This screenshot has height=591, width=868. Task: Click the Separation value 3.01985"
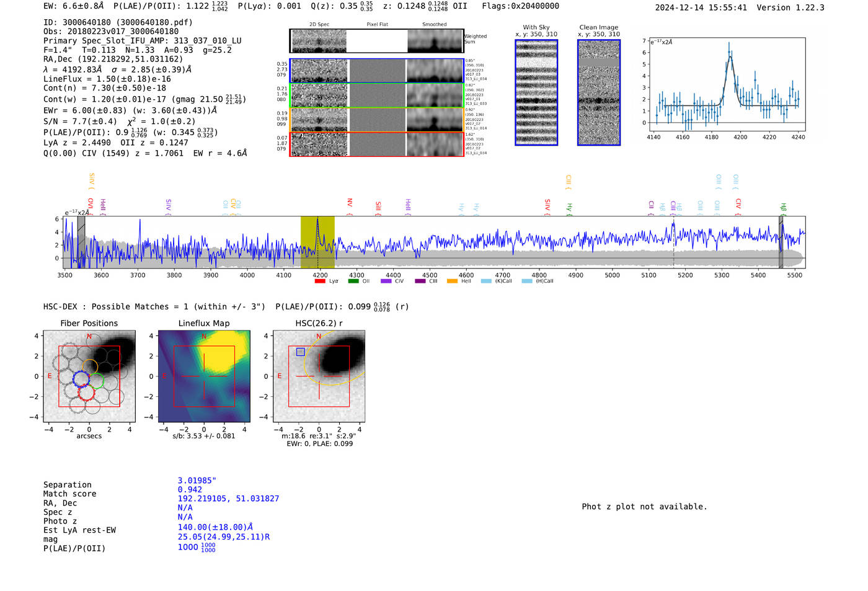(197, 481)
